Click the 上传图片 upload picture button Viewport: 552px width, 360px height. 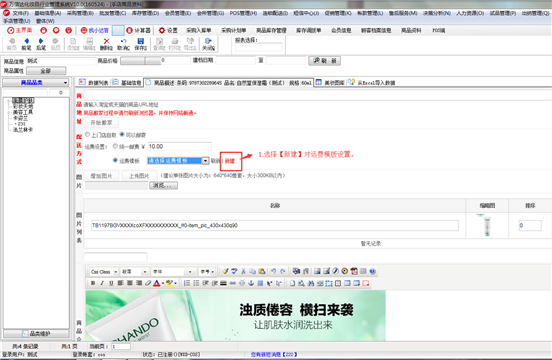click(139, 176)
